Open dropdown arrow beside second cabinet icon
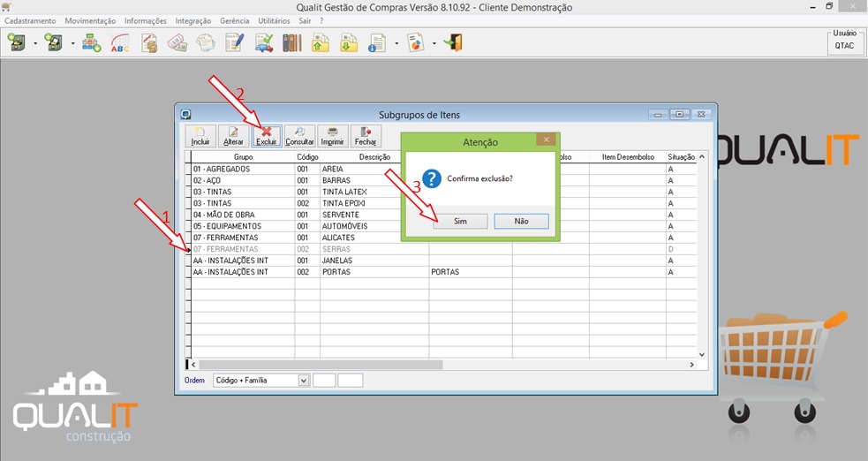This screenshot has height=461, width=868. [72, 43]
